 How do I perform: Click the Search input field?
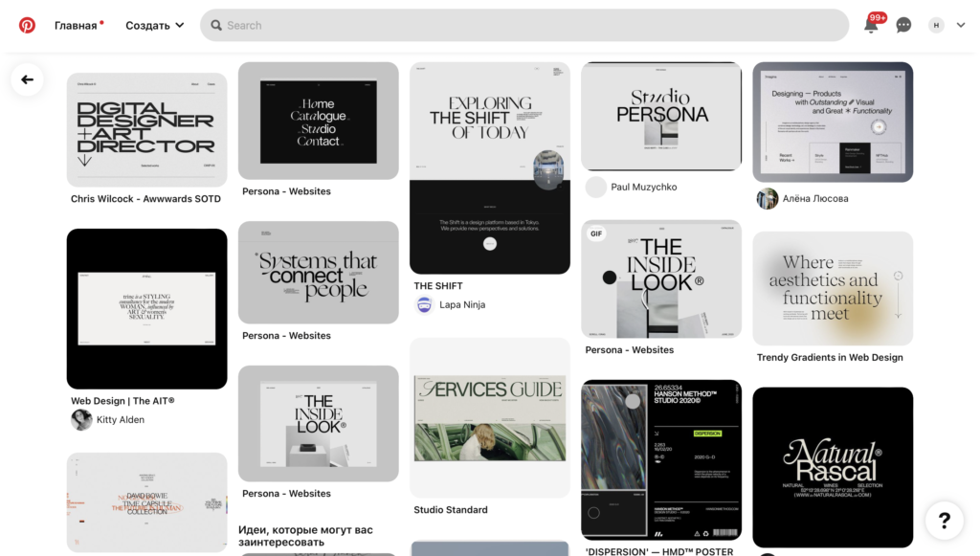click(x=524, y=26)
